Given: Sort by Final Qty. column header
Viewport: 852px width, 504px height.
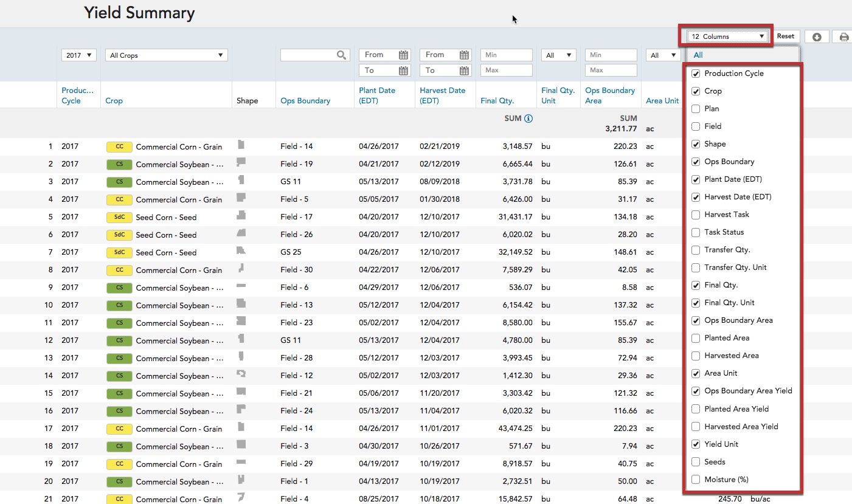Looking at the screenshot, I should coord(497,101).
